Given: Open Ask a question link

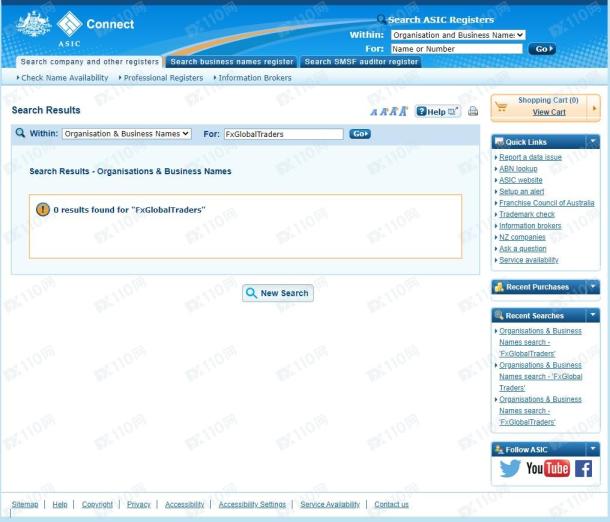Looking at the screenshot, I should (522, 248).
